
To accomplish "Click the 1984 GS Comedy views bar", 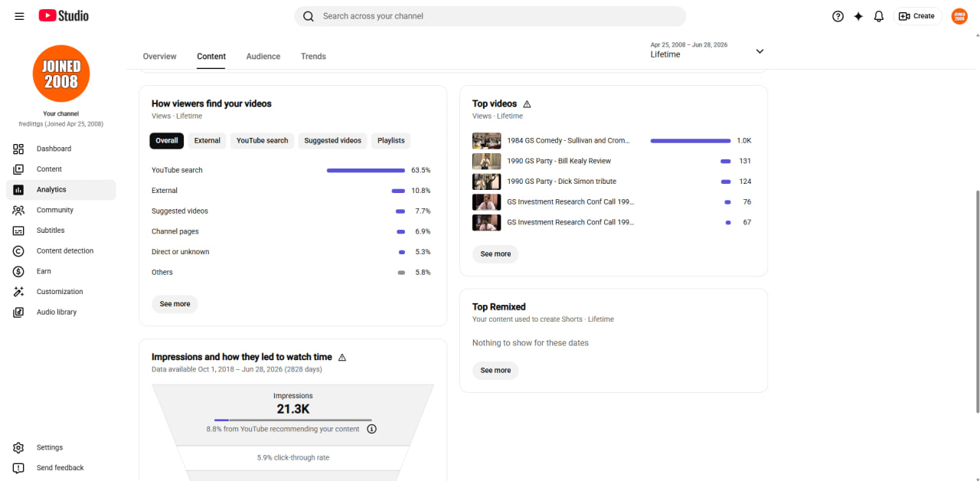I will pyautogui.click(x=691, y=141).
